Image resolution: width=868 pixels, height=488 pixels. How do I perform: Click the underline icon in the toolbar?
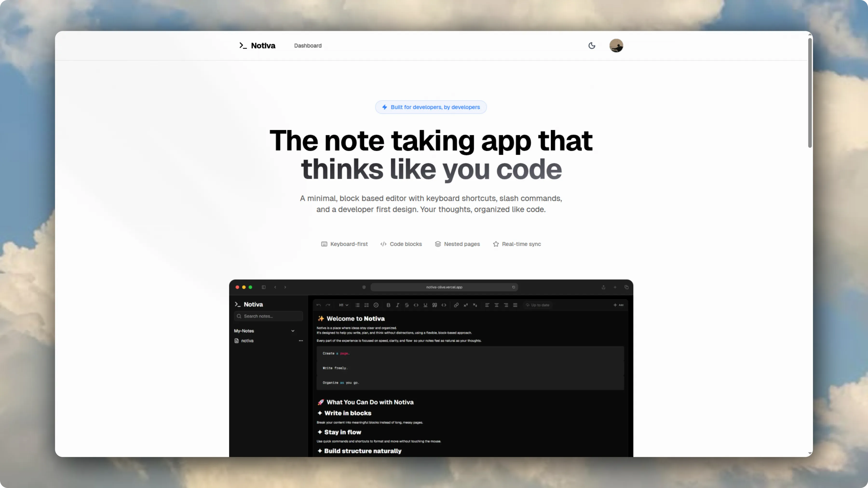(425, 305)
